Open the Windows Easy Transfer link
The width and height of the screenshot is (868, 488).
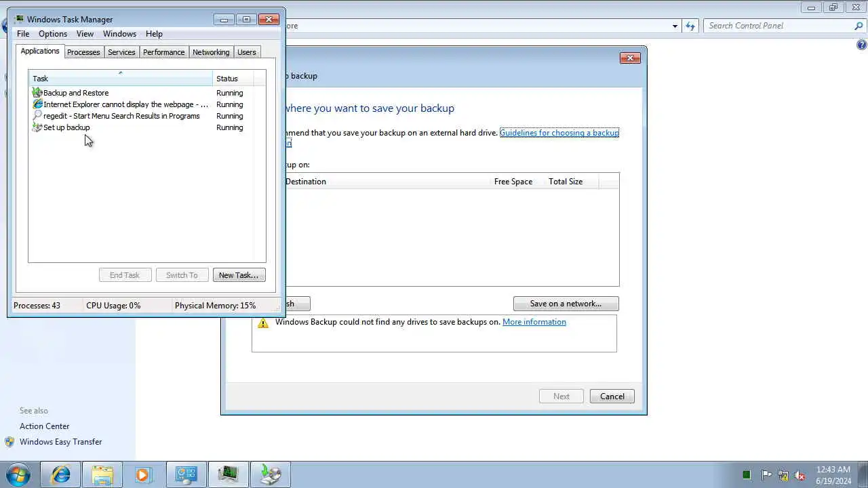point(60,442)
